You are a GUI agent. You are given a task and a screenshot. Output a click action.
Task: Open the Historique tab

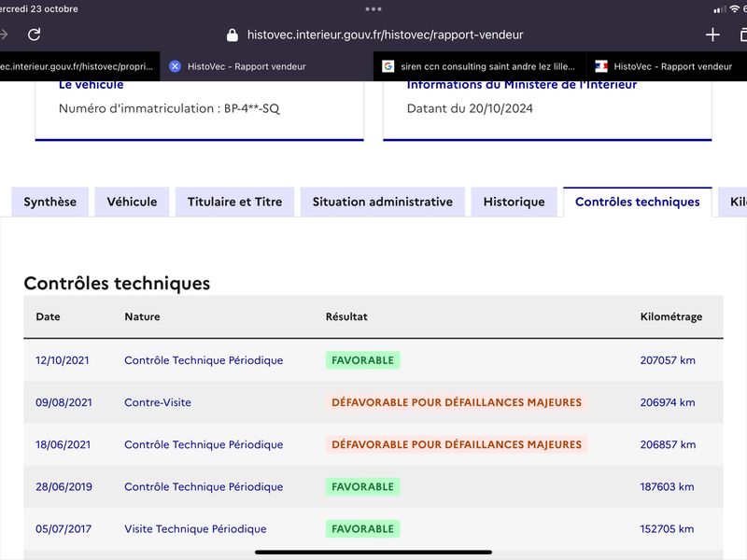coord(514,202)
